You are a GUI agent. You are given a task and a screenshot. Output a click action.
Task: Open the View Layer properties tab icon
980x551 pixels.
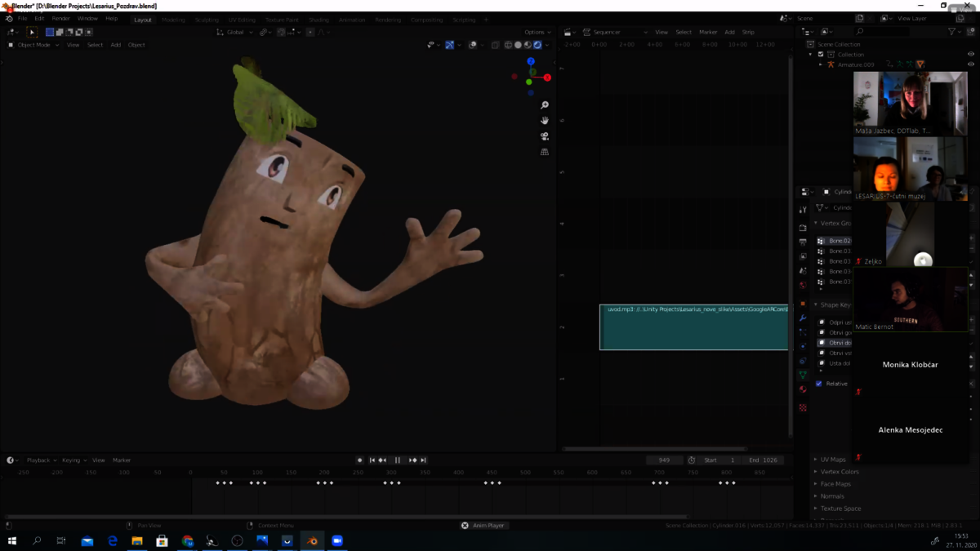tap(803, 256)
